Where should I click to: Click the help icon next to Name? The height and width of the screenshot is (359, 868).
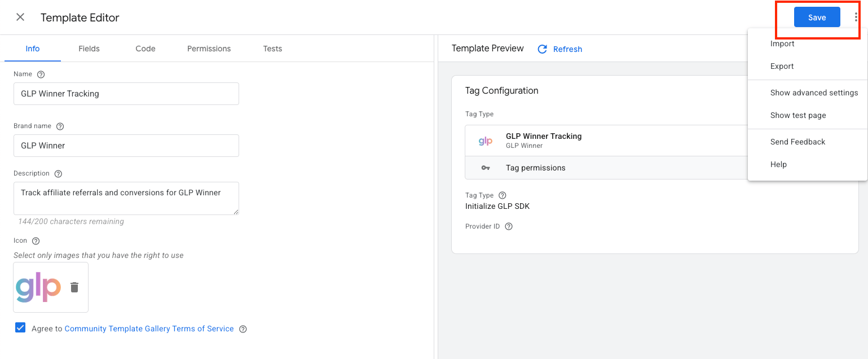click(x=41, y=75)
